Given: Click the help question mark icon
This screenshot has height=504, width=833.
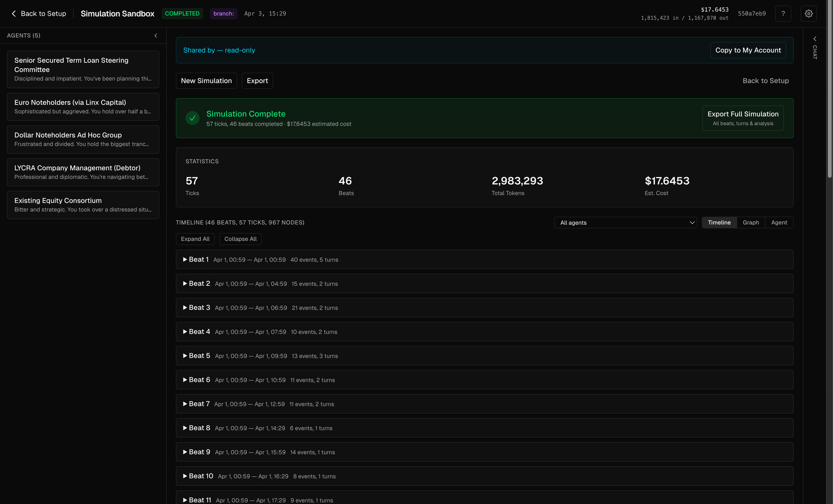Looking at the screenshot, I should (783, 14).
